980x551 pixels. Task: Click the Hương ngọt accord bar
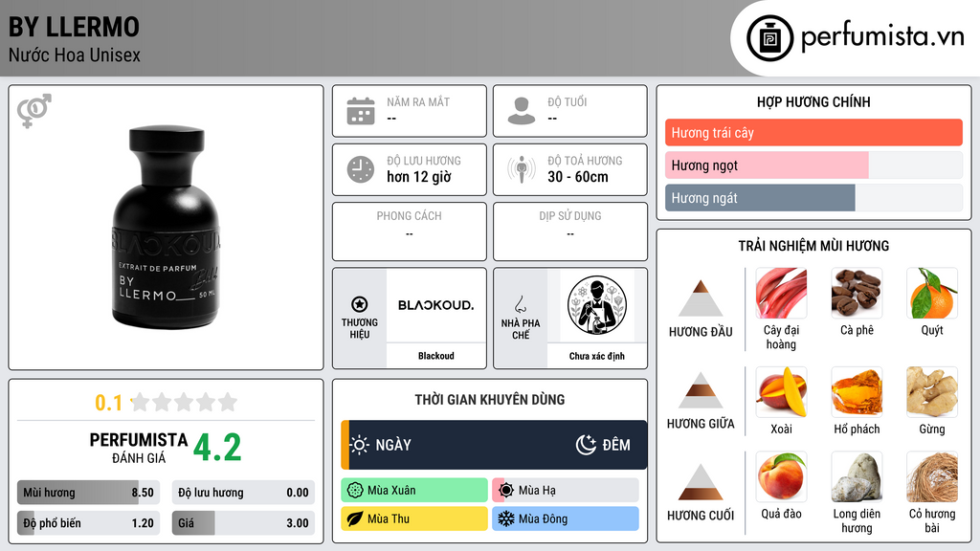point(813,165)
